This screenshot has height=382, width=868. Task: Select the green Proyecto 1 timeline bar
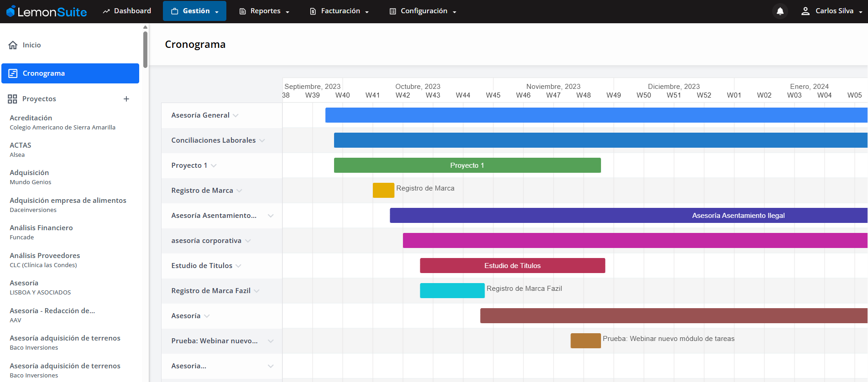point(467,165)
